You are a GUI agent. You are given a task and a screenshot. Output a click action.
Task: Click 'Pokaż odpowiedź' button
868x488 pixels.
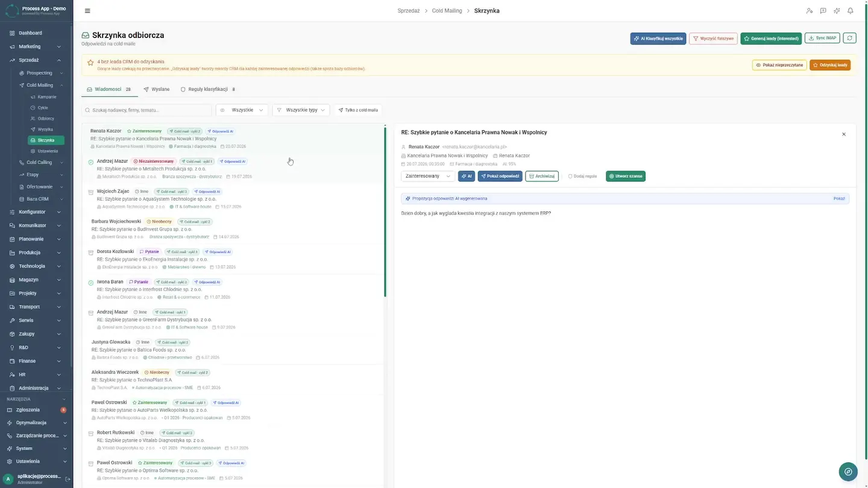click(500, 176)
